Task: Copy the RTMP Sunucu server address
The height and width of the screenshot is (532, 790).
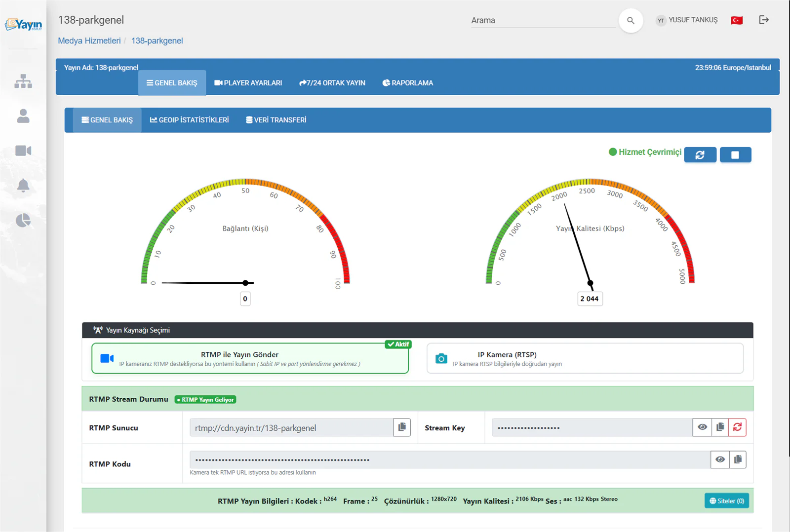Action: point(402,427)
